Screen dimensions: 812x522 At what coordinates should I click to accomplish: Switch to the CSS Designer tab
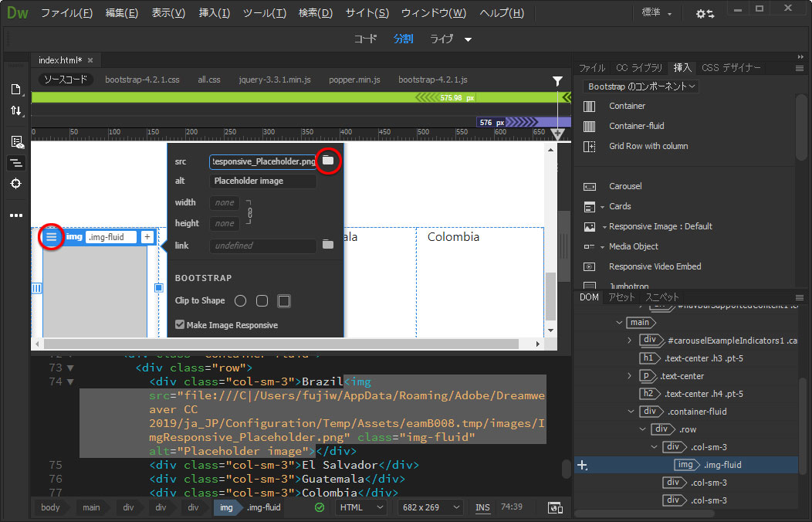coord(730,68)
